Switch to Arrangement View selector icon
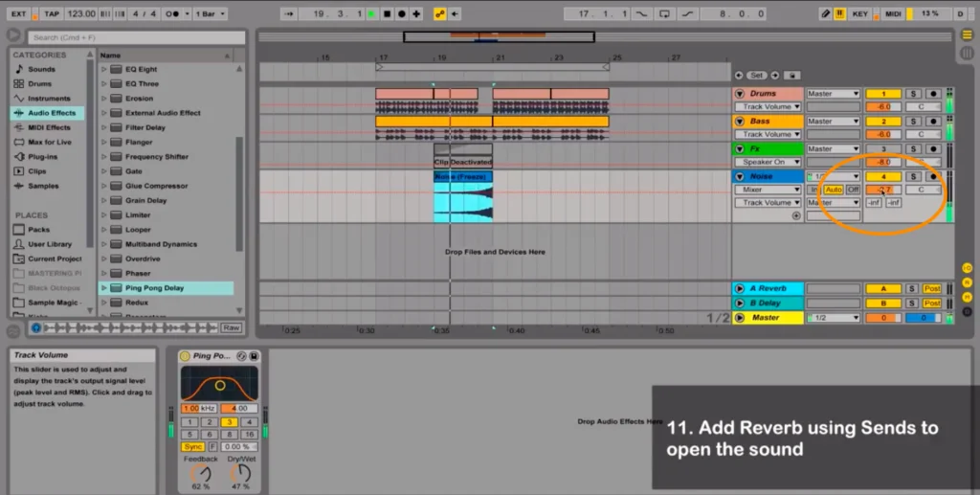The height and width of the screenshot is (495, 980). [x=967, y=35]
